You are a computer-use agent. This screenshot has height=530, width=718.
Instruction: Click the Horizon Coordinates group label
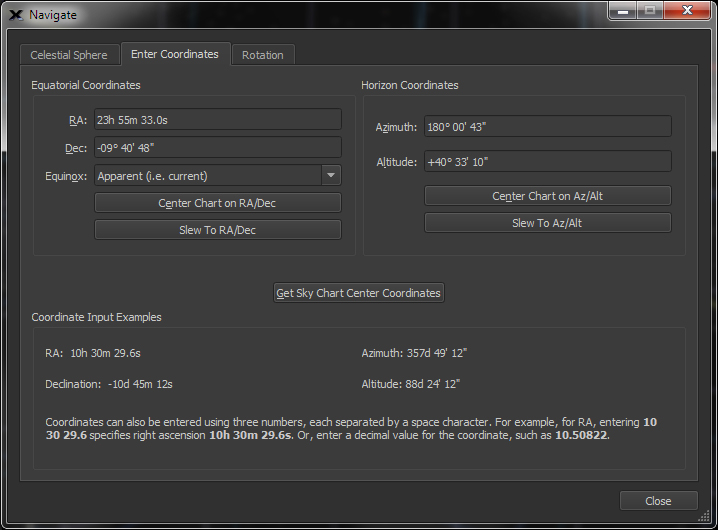pyautogui.click(x=409, y=85)
